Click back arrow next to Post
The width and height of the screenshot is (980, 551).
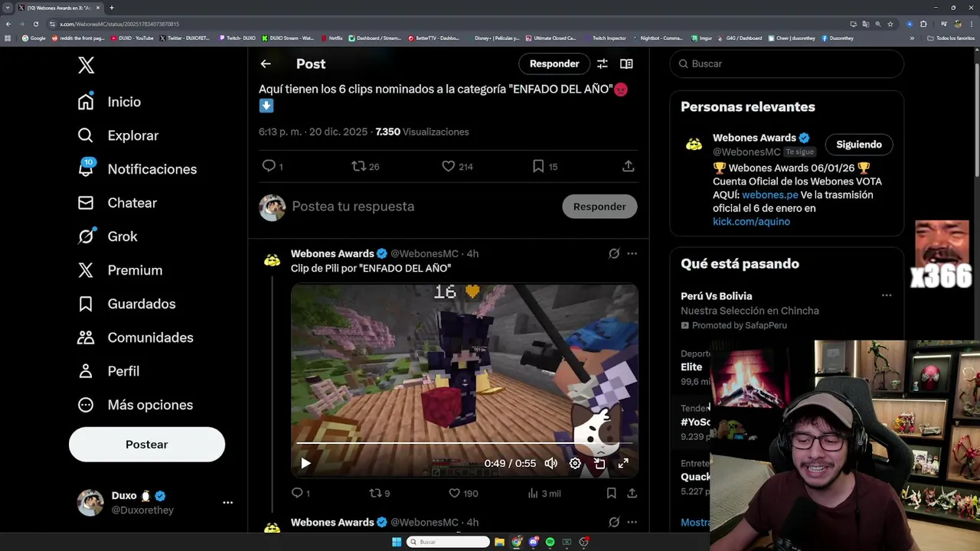265,64
